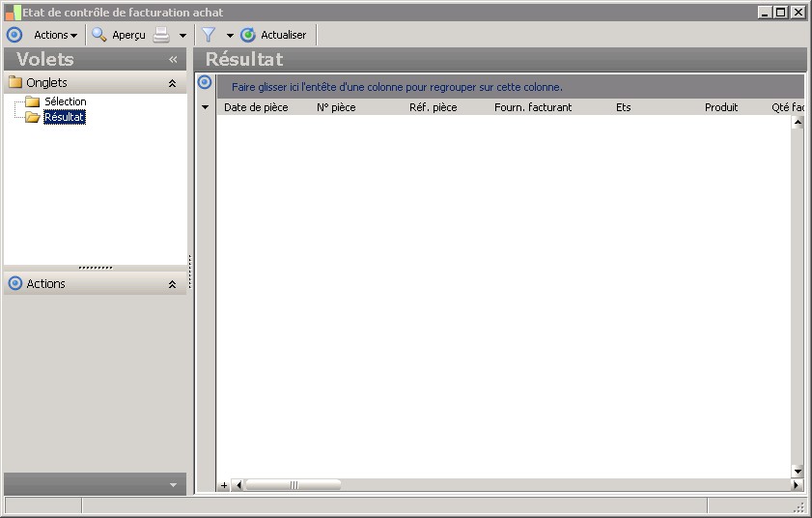Viewport: 812px width, 518px height.
Task: Open the Actions toolbar menu
Action: pyautogui.click(x=55, y=35)
